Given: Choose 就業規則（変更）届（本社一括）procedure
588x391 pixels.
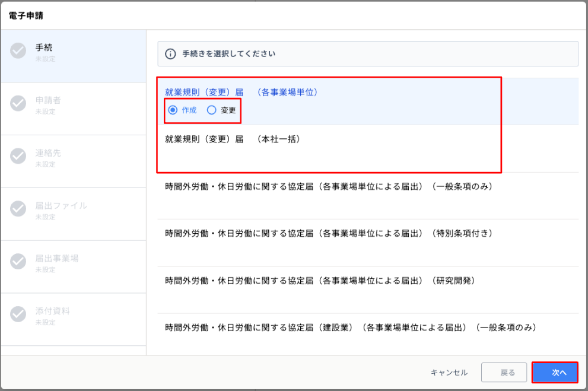Looking at the screenshot, I should tap(368, 149).
